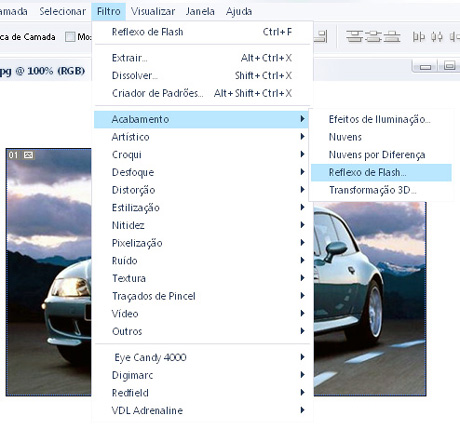Image resolution: width=460 pixels, height=429 pixels.
Task: Open the Ajuda menu
Action: [239, 11]
